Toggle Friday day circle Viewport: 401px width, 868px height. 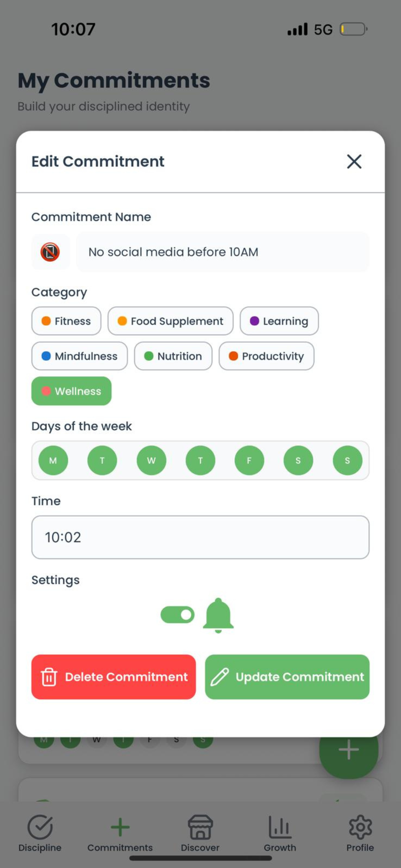coord(249,460)
